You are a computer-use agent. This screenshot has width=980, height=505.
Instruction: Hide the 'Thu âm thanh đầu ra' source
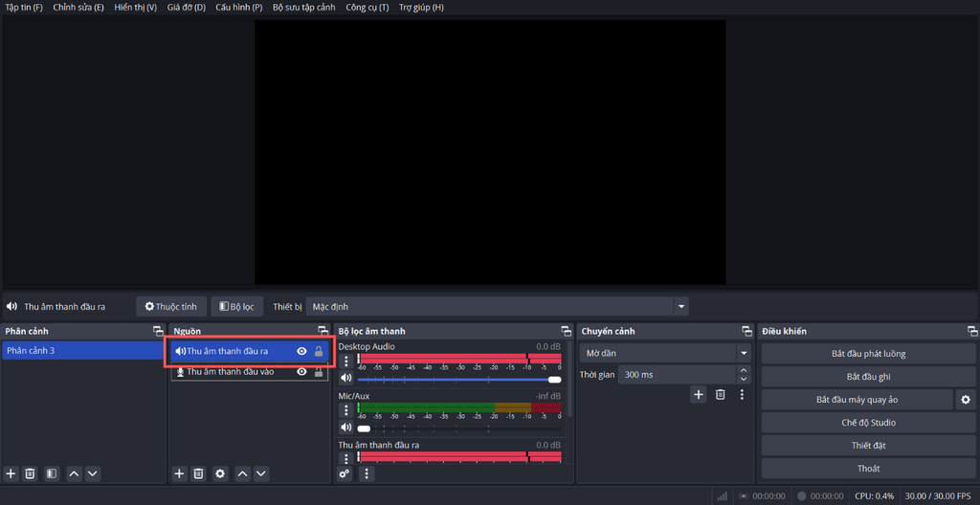[x=301, y=351]
